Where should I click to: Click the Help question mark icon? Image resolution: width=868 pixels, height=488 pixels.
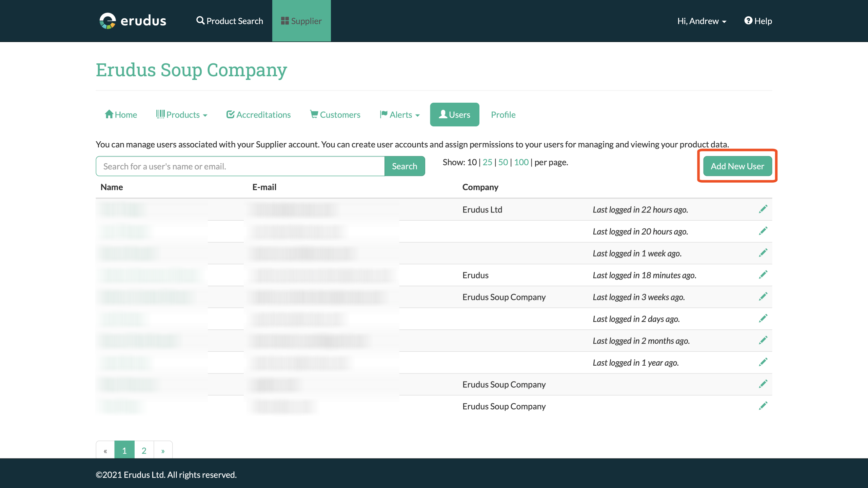pyautogui.click(x=748, y=21)
